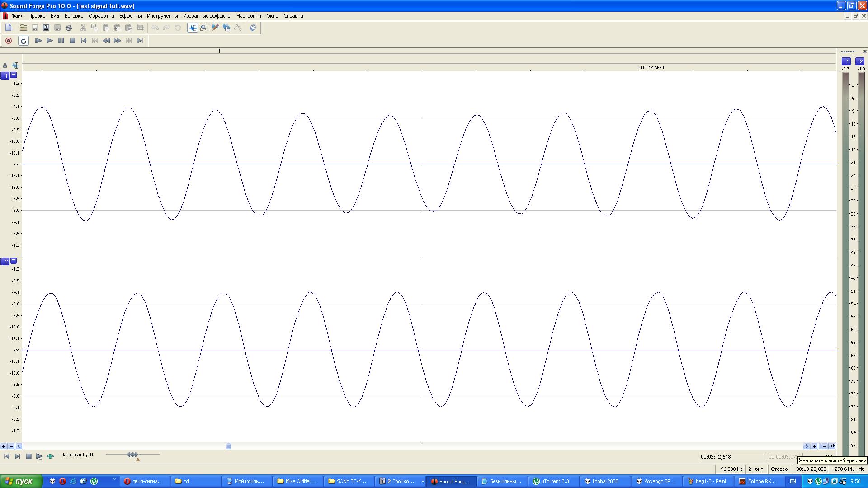Toggle Loop Playback button
Screen dimensions: 868x488
coord(24,41)
